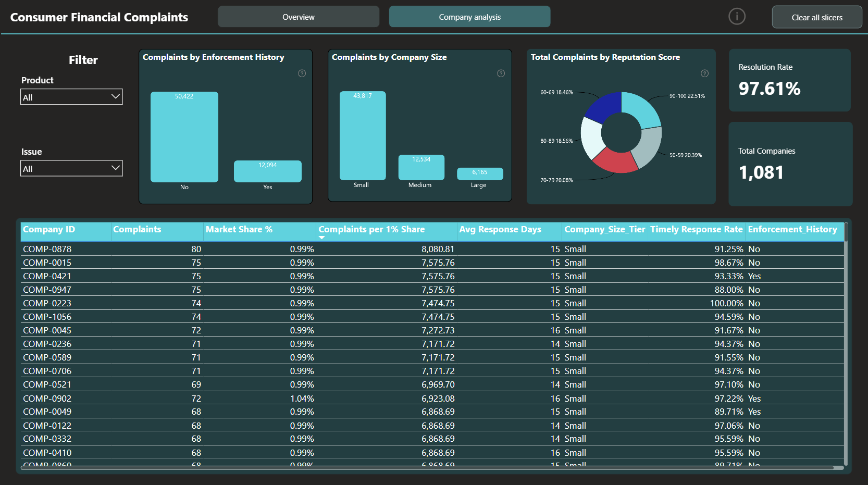Show help tooltip for Company Size chart
The image size is (868, 485).
pos(501,73)
